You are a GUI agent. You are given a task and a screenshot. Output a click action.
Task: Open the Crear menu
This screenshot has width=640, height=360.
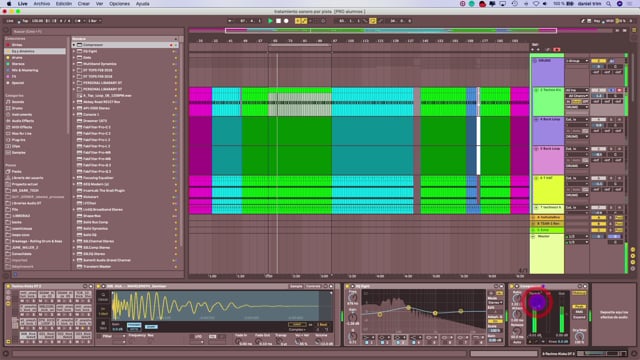(x=84, y=4)
